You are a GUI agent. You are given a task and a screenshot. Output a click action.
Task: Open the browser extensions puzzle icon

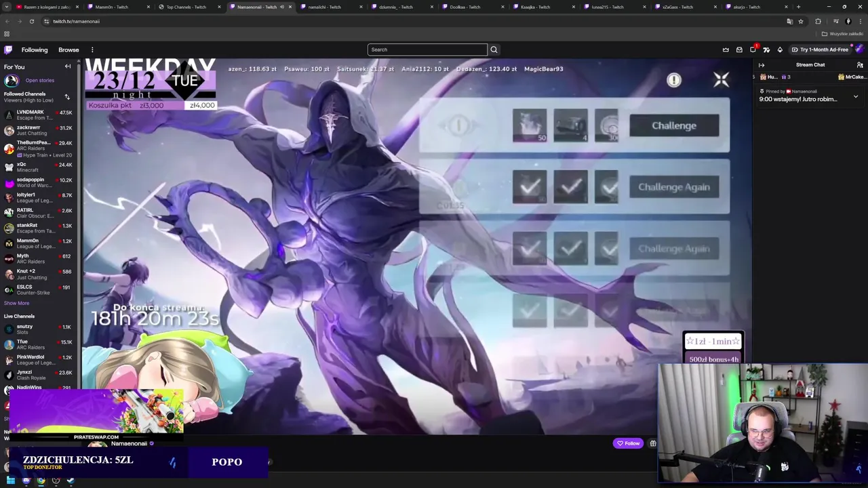818,21
